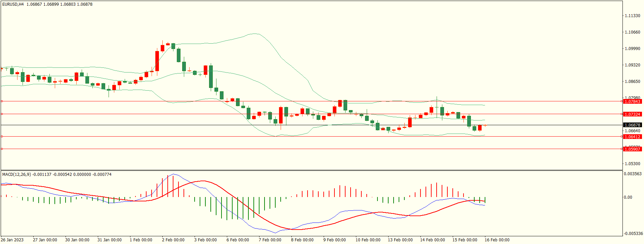Select the 1.06412 red price label
644x244 pixels.
pyautogui.click(x=632, y=137)
